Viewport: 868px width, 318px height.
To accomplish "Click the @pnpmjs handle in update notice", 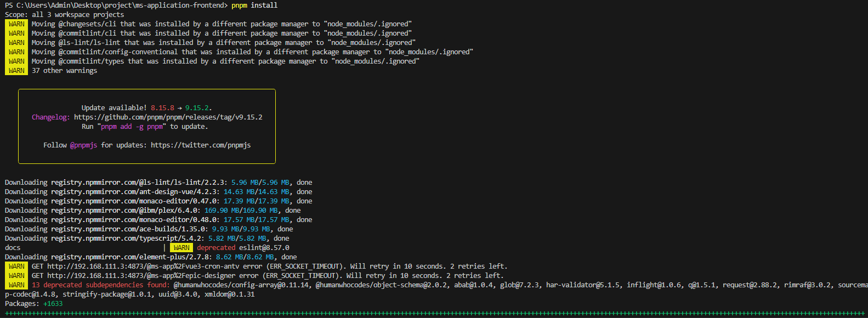I will pyautogui.click(x=83, y=145).
